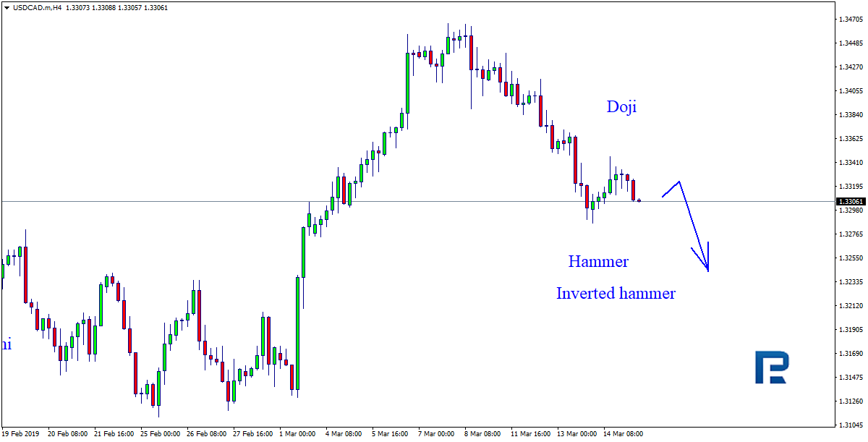This screenshot has width=868, height=442.
Task: Select the Inverted hammer text label
Action: [x=616, y=293]
